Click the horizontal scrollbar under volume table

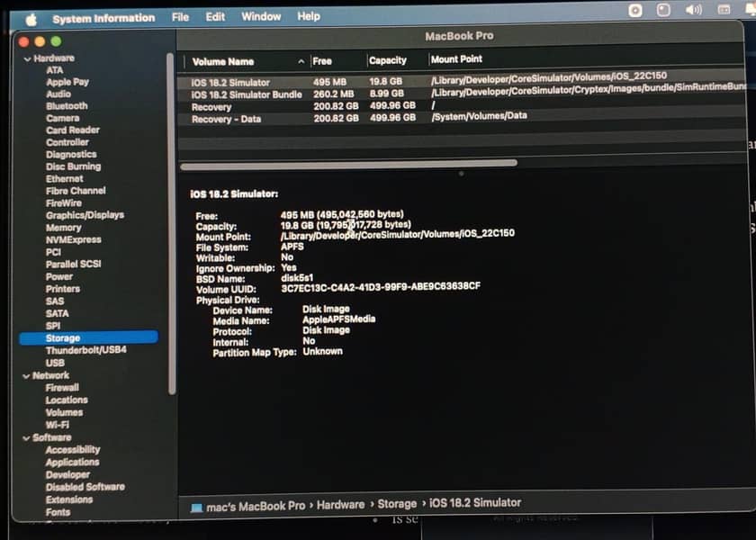click(348, 164)
